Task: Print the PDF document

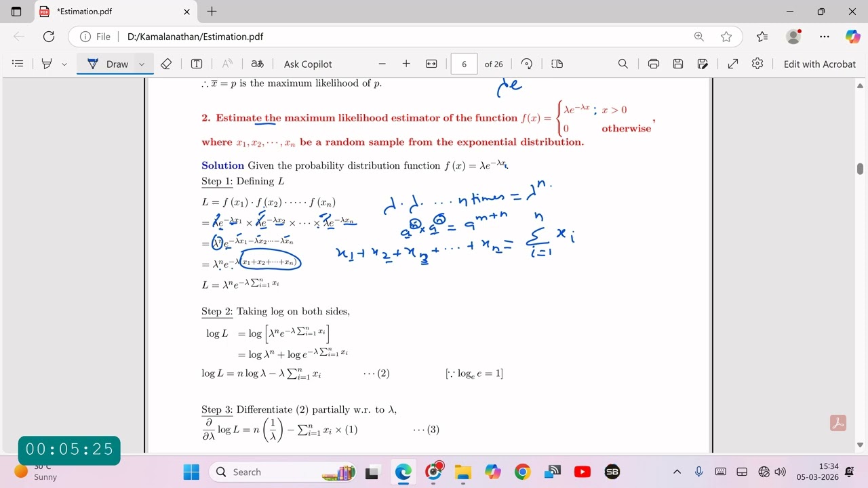Action: pos(654,64)
